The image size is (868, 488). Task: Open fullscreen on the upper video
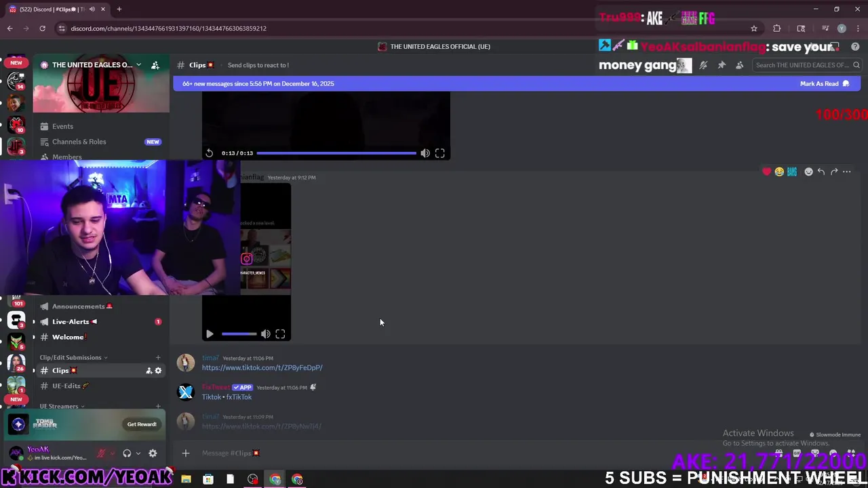(x=440, y=153)
